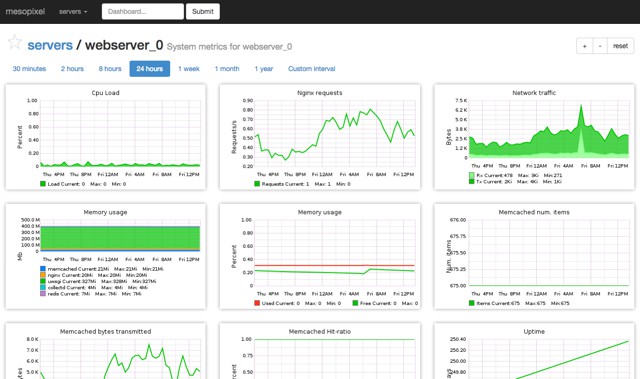Image resolution: width=640 pixels, height=379 pixels.
Task: Show the 1 year range
Action: (x=264, y=69)
